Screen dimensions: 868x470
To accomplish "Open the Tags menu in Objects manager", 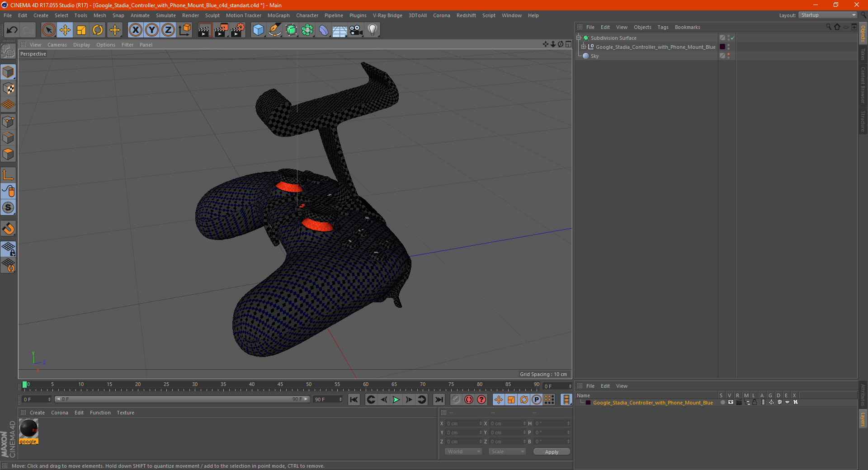I will 663,27.
